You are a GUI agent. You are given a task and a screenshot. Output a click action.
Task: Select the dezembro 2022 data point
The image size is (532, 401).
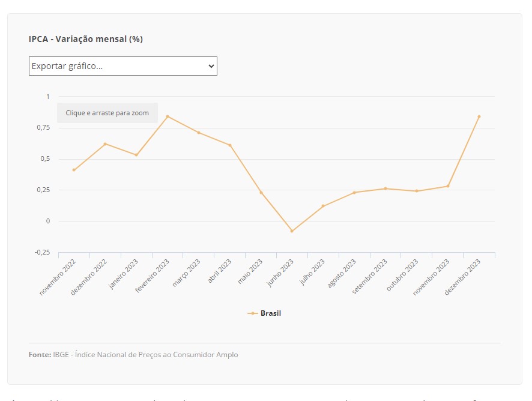tap(105, 144)
